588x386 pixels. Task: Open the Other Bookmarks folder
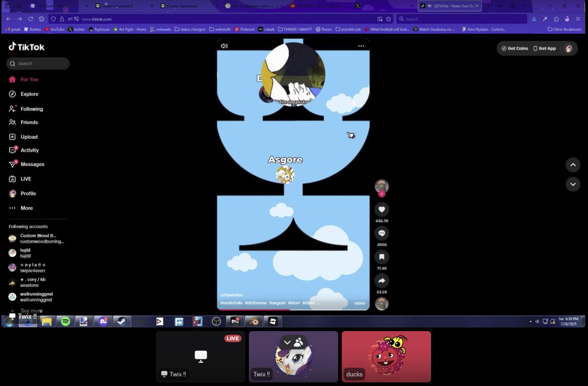(565, 29)
